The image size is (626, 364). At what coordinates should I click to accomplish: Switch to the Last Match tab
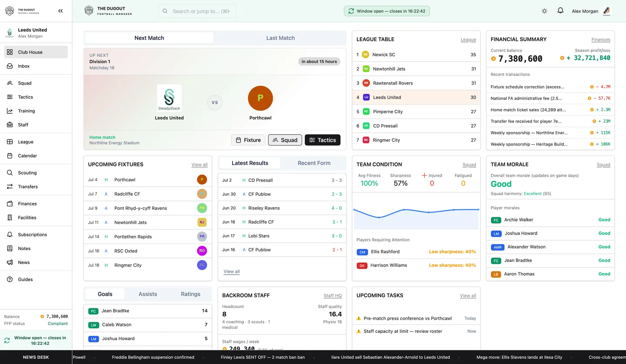pyautogui.click(x=280, y=38)
